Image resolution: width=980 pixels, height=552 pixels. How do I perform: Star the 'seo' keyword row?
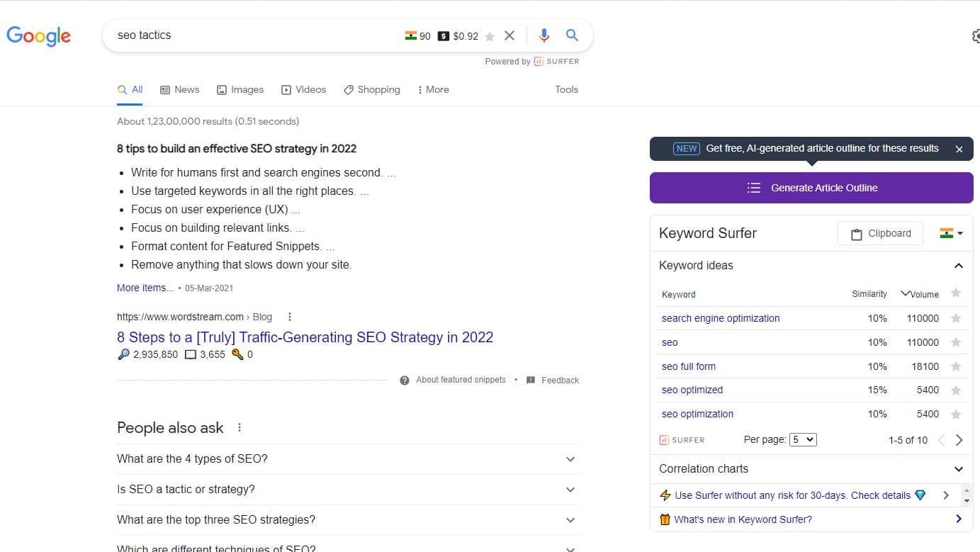[x=956, y=342]
